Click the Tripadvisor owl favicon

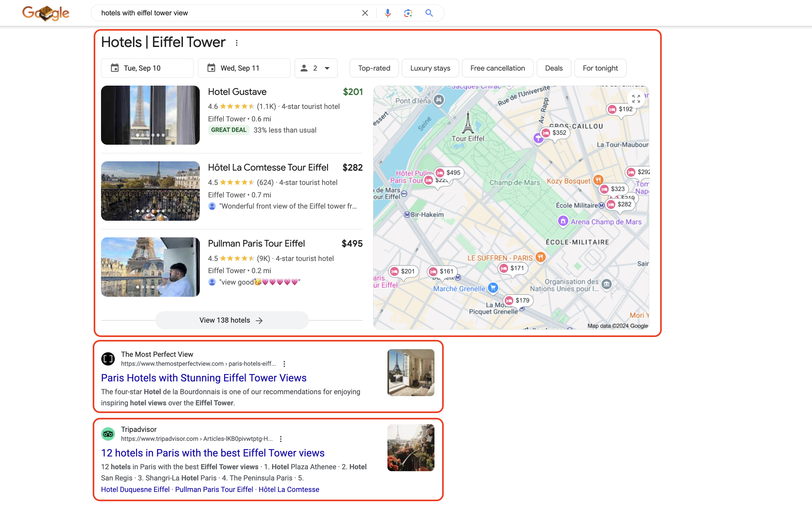pyautogui.click(x=108, y=434)
